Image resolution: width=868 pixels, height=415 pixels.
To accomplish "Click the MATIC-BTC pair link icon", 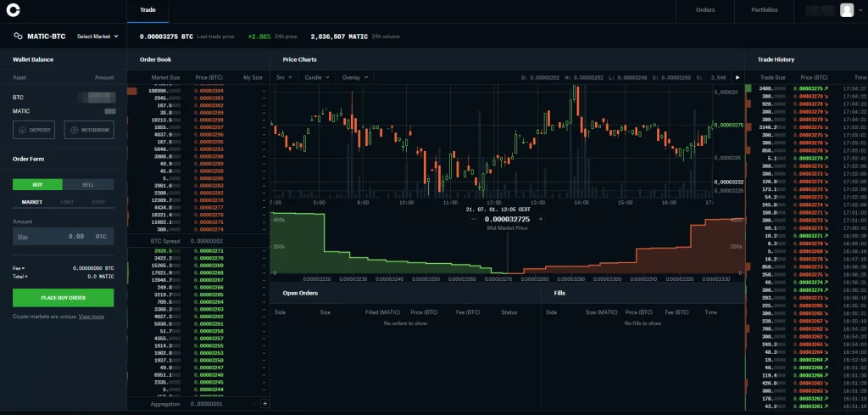I will 17,36.
